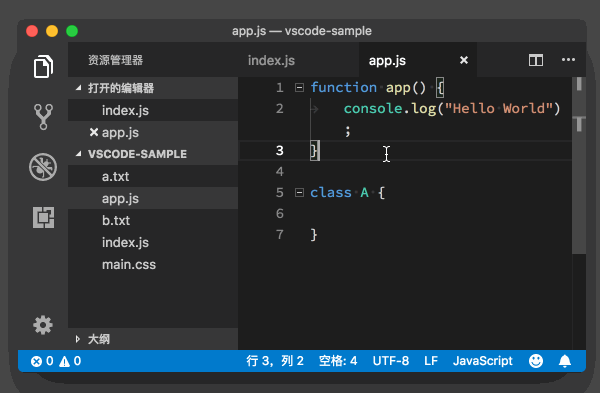600x393 pixels.
Task: Switch to the index.js editor tab
Action: 271,60
